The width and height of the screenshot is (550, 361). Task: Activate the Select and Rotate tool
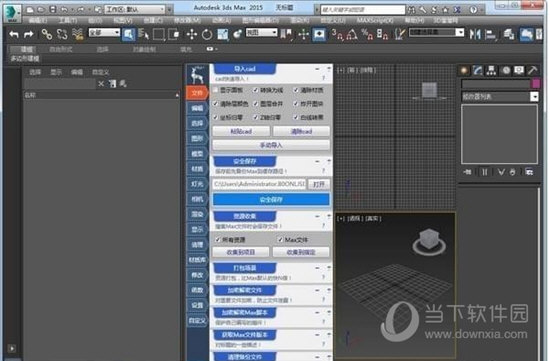207,34
